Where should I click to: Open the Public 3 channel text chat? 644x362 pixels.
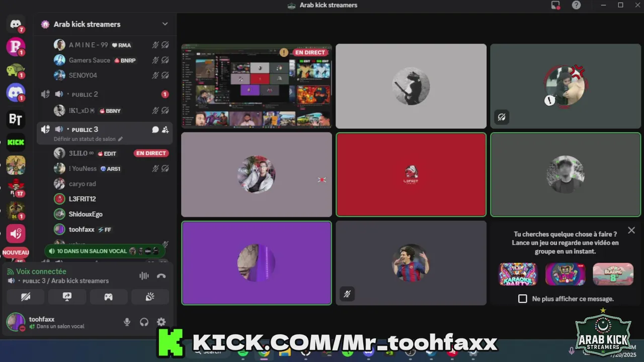155,130
